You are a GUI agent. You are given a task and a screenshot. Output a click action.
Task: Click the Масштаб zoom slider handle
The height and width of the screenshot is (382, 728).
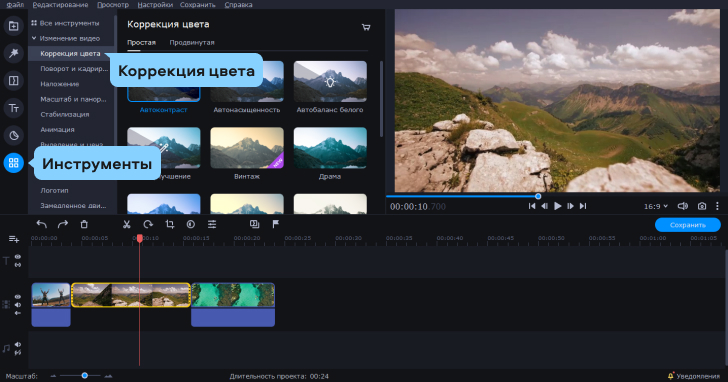tap(84, 376)
